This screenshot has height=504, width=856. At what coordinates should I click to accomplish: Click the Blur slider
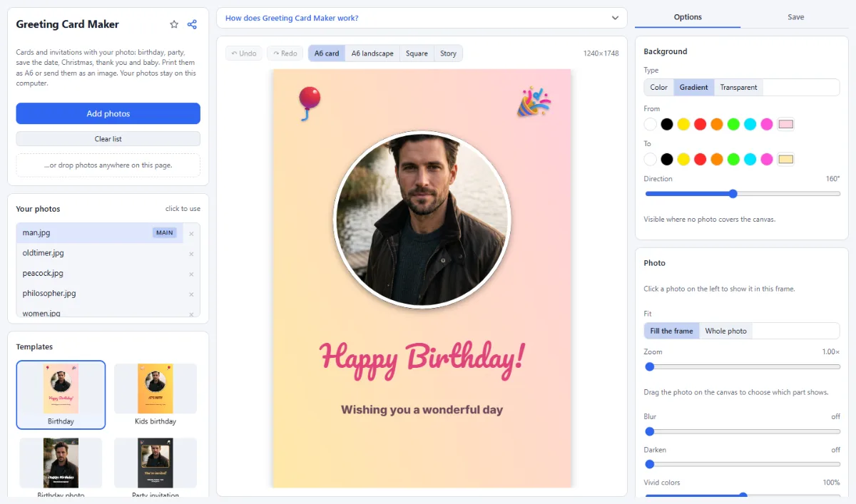742,431
